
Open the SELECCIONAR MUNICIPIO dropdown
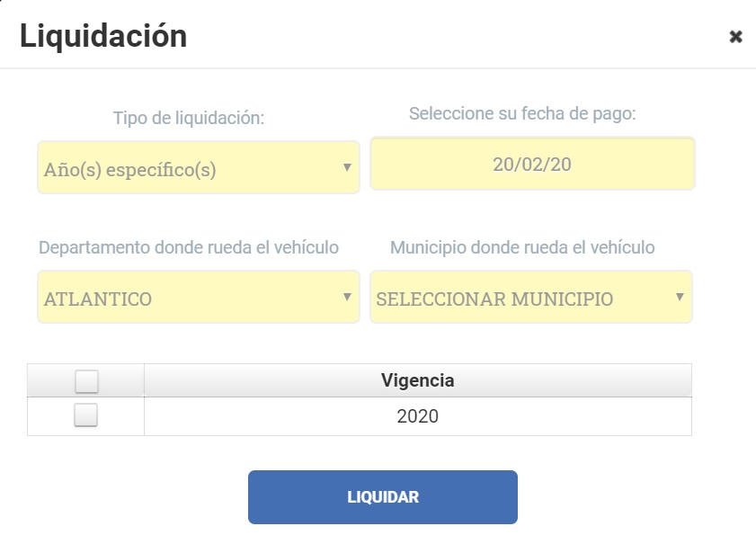click(532, 298)
